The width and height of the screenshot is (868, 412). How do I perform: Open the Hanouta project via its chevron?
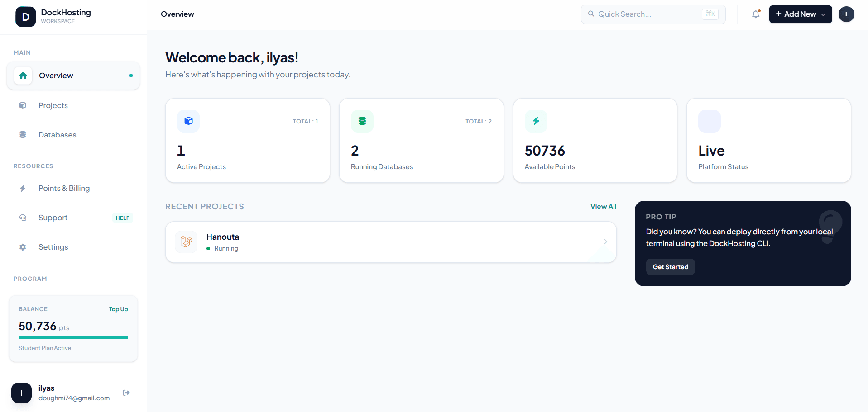(605, 242)
